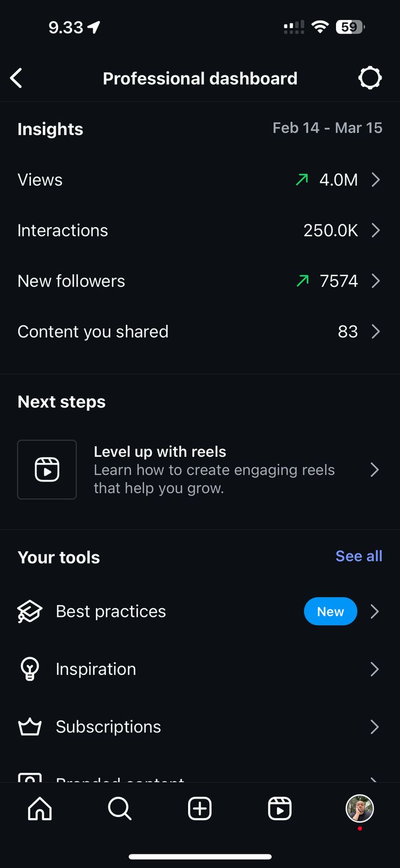This screenshot has width=400, height=868.
Task: Tap the reels icon beside Level up
Action: [x=47, y=469]
